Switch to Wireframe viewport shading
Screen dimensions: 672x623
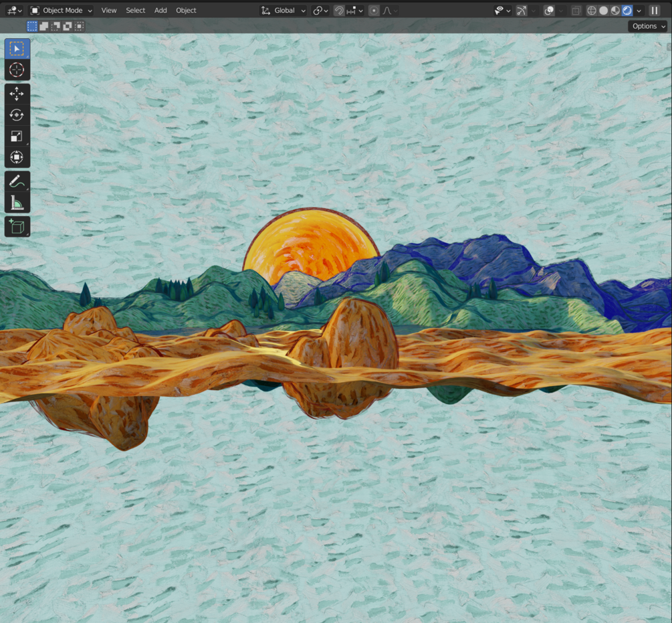[592, 10]
